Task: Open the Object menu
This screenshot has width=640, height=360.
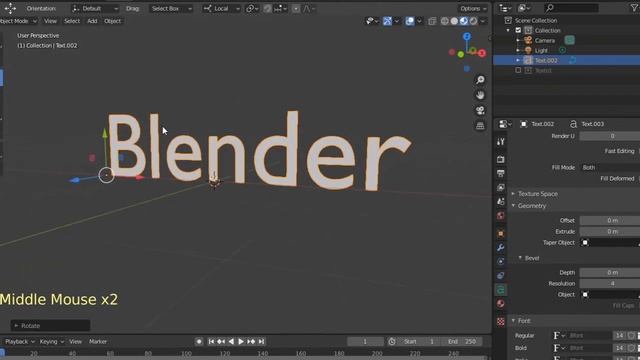Action: pos(112,21)
